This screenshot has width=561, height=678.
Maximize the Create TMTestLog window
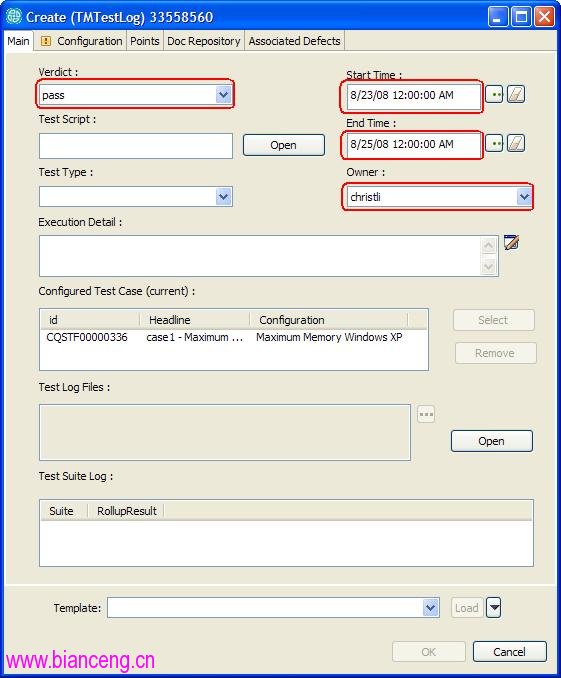point(522,17)
